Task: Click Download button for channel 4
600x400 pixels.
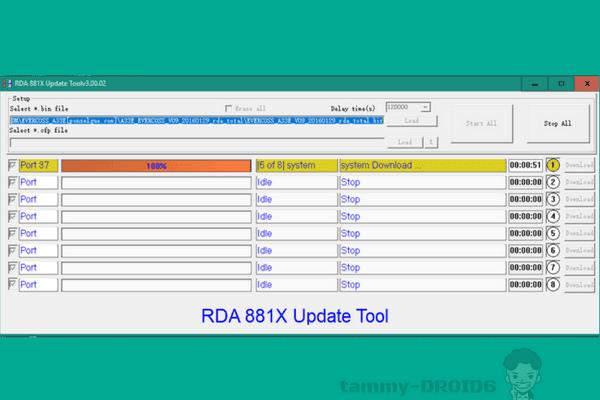Action: (x=579, y=216)
